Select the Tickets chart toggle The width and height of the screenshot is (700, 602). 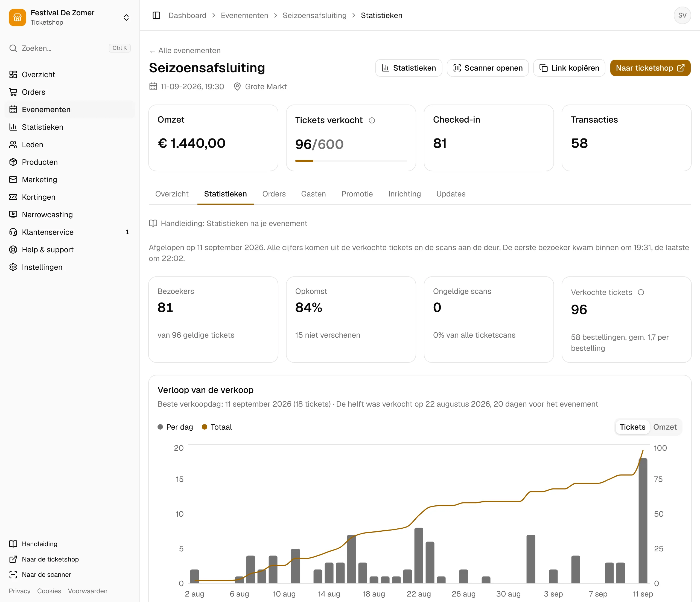pos(632,427)
